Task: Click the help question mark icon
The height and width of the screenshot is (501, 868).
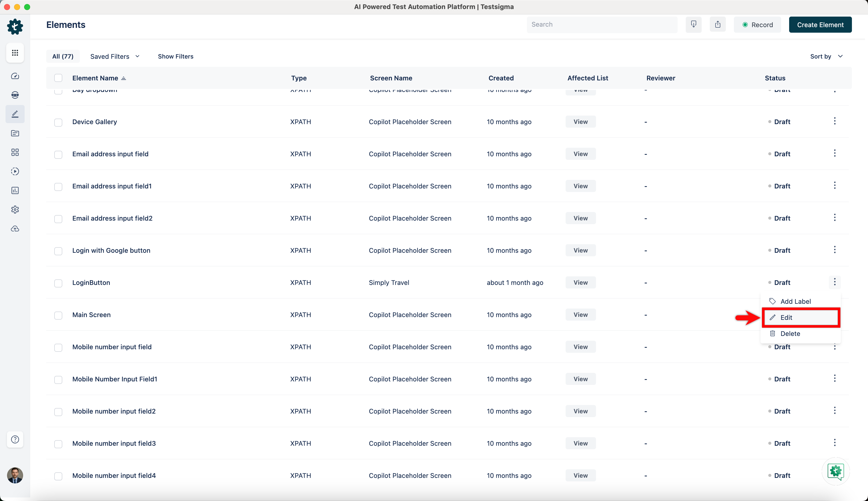Action: pyautogui.click(x=15, y=439)
